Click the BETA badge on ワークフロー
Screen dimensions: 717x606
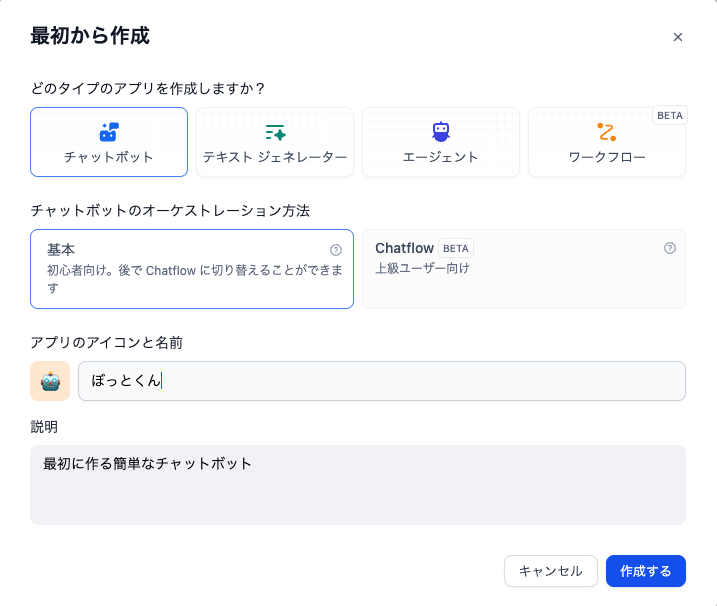[670, 115]
